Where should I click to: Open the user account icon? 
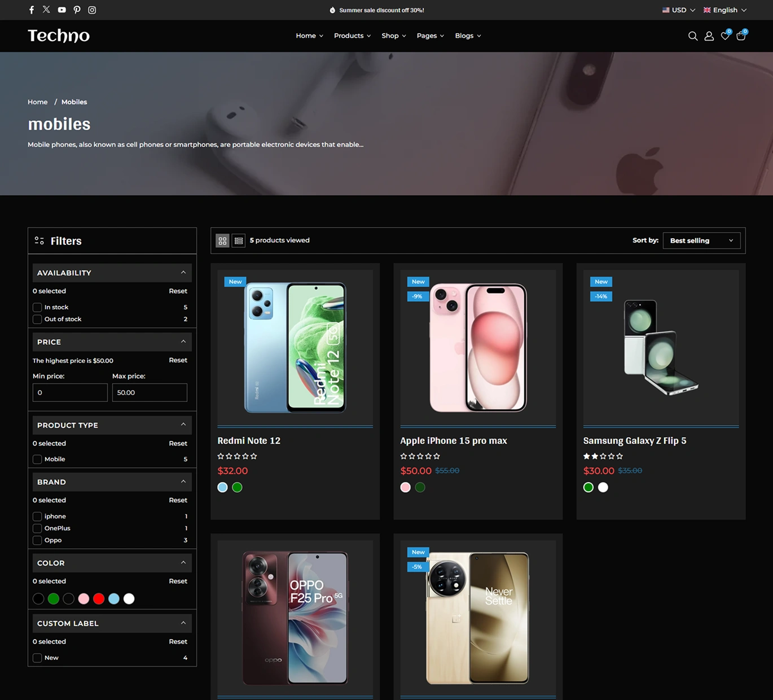tap(709, 36)
